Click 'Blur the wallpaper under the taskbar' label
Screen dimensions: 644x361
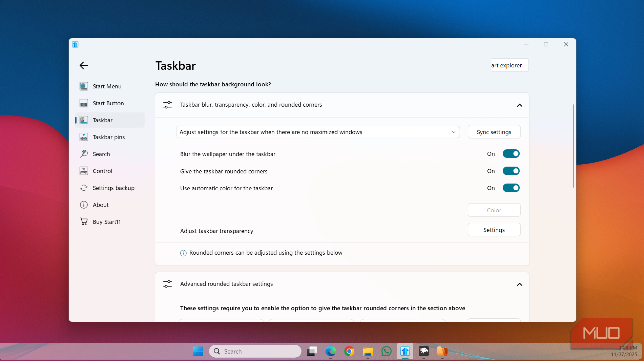(x=228, y=154)
